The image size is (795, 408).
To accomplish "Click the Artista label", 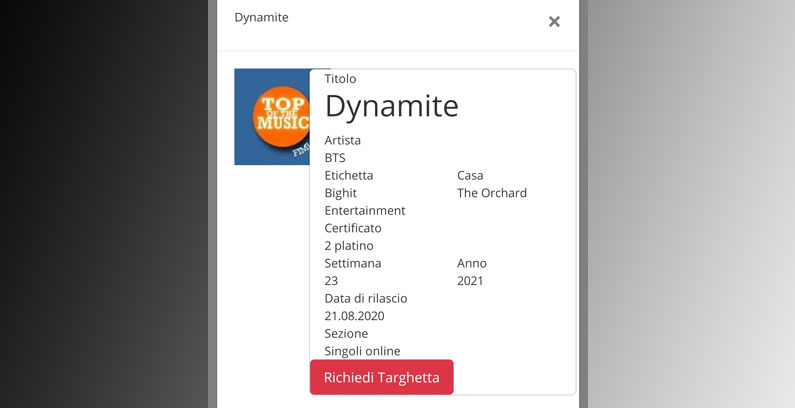I will click(x=343, y=140).
